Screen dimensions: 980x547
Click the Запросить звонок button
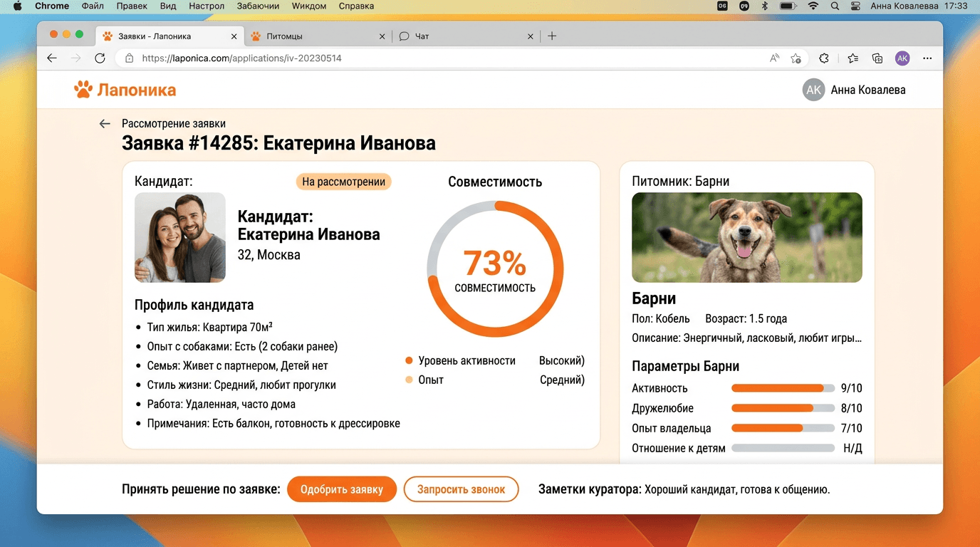click(x=461, y=489)
